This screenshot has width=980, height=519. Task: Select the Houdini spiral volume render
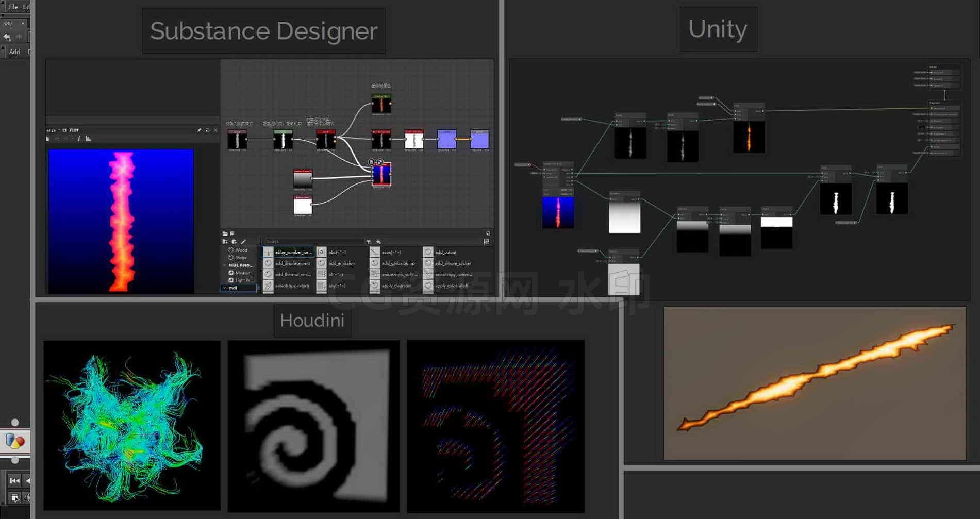313,426
